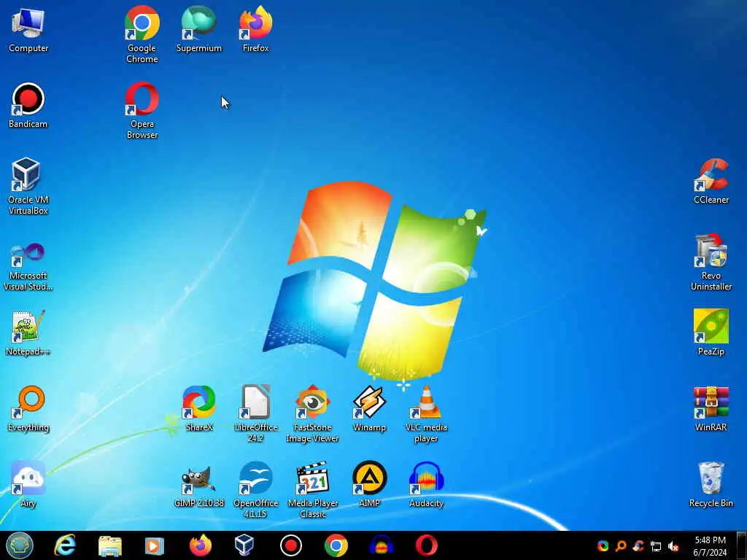Image resolution: width=747 pixels, height=560 pixels.
Task: Select the ShareX desktop shortcut
Action: [x=198, y=408]
